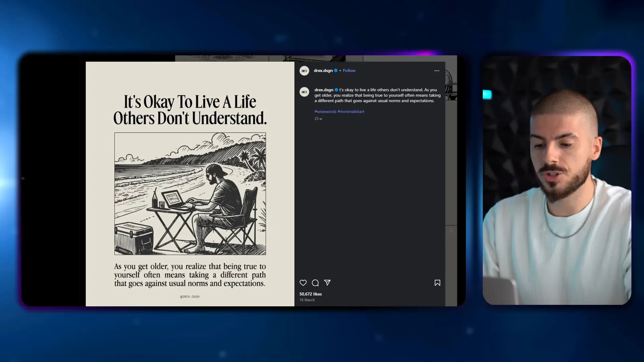
Task: Open the #minimalistart hashtag
Action: 351,112
